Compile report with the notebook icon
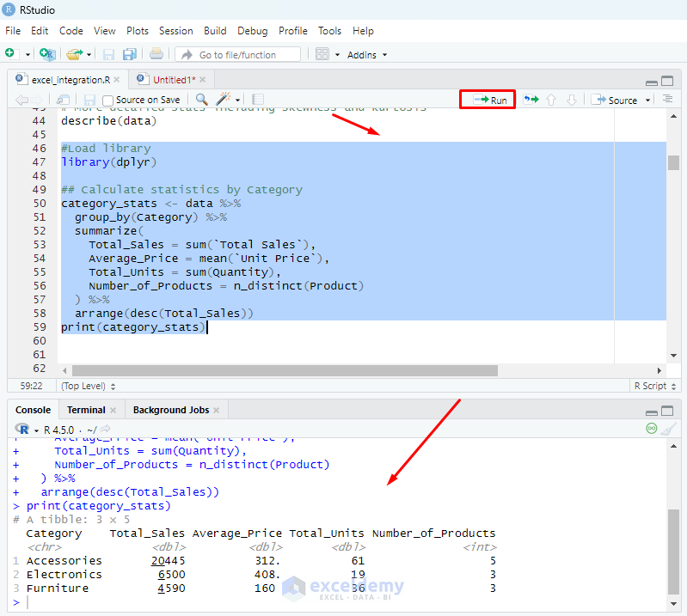Image resolution: width=687 pixels, height=616 pixels. coord(258,100)
